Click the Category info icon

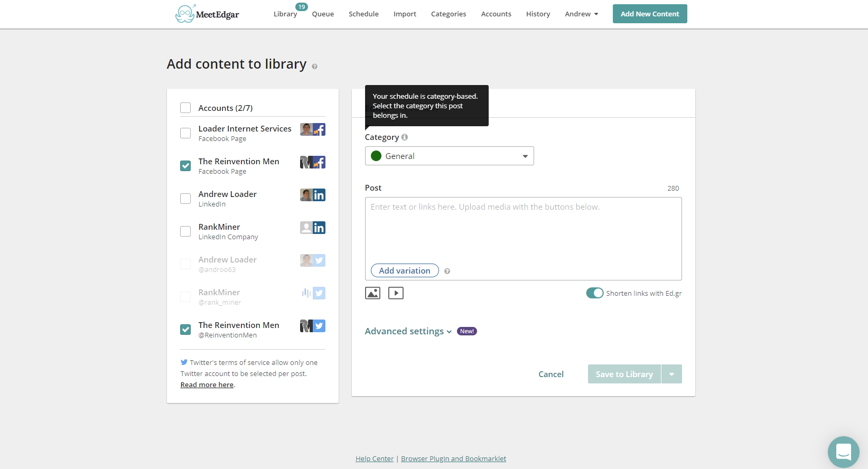[x=405, y=137]
